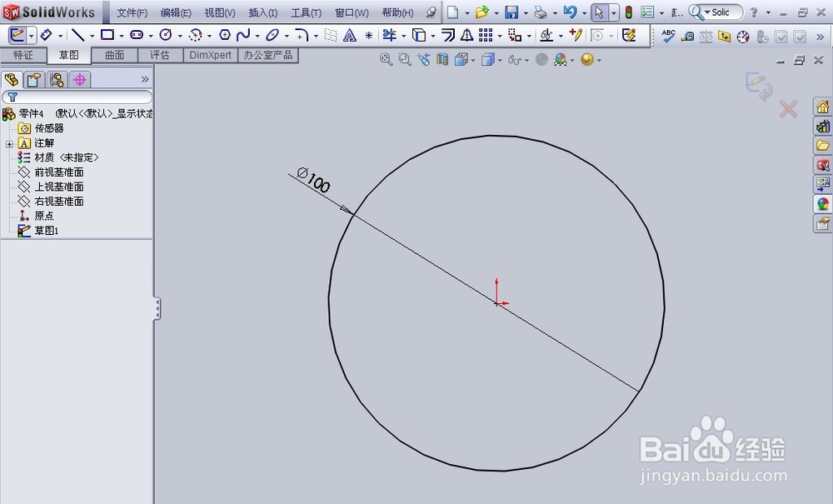Click the red X cancel sketch corner icon

(x=788, y=109)
